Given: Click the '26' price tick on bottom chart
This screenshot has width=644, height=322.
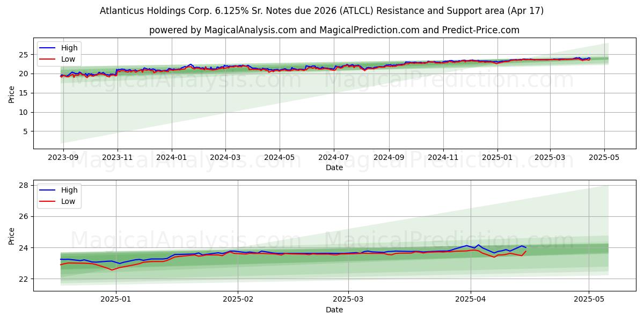Looking at the screenshot, I should 25,217.
